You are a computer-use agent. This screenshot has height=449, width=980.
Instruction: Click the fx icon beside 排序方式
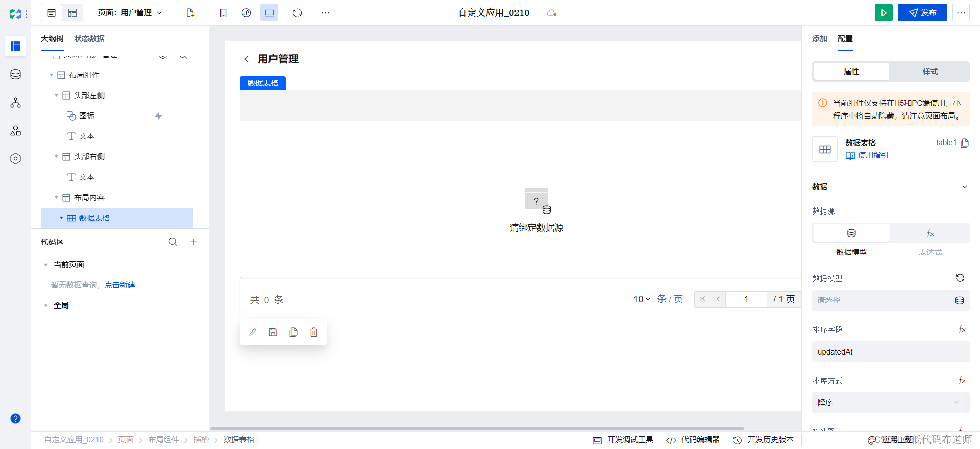[x=962, y=380]
